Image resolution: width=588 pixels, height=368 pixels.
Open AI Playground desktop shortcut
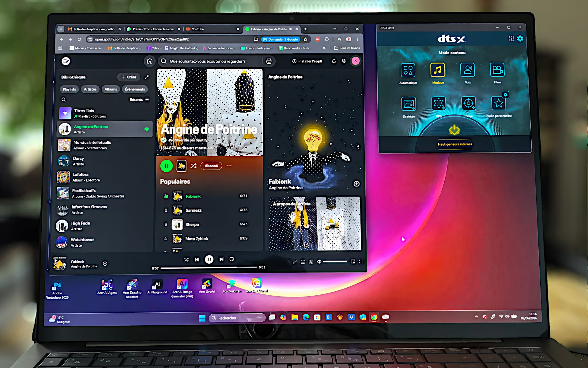[x=157, y=287]
